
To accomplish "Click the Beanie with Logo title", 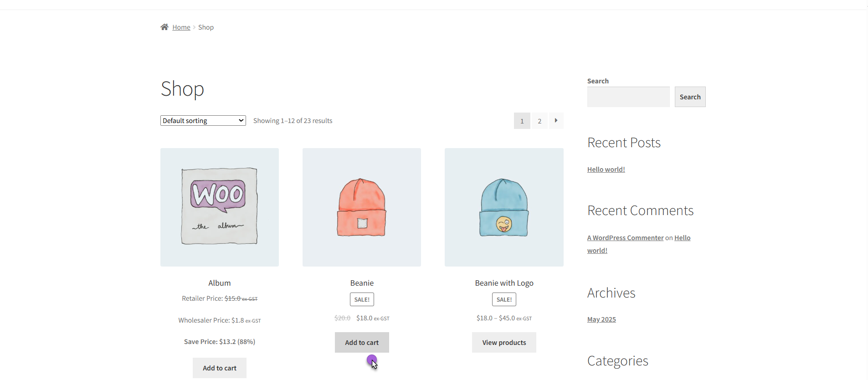I will 504,283.
